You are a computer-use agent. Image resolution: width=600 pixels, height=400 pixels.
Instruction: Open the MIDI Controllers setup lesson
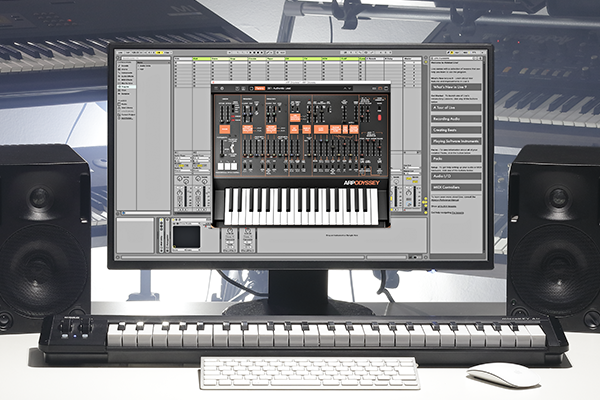point(456,187)
